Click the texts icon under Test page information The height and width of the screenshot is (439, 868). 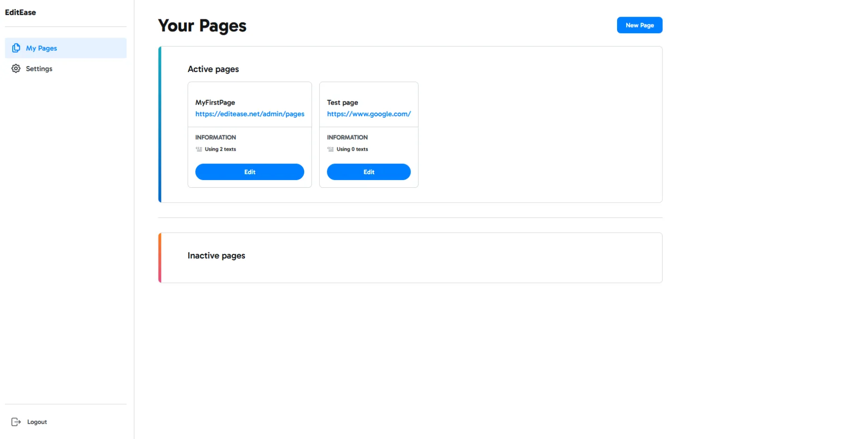[x=330, y=149]
